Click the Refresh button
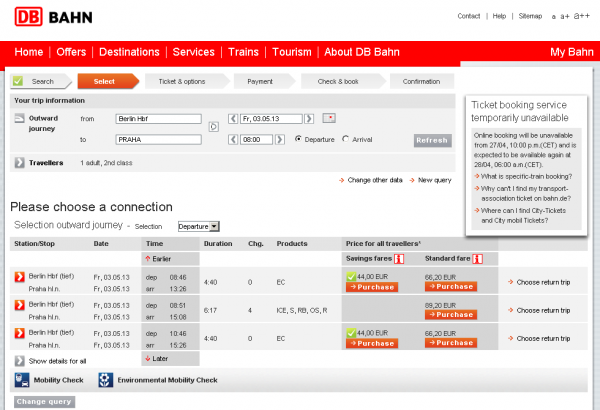 coord(432,140)
